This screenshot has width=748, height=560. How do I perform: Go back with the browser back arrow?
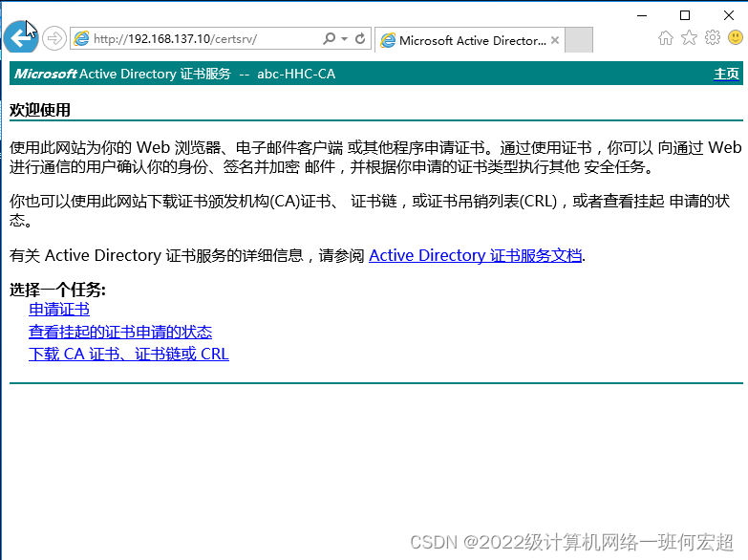coord(21,37)
